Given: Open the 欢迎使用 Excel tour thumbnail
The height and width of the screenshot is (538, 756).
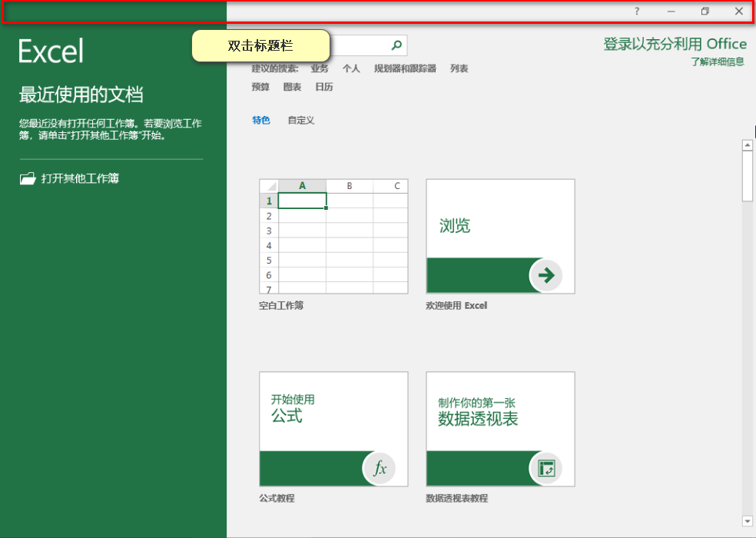Looking at the screenshot, I should tap(500, 237).
